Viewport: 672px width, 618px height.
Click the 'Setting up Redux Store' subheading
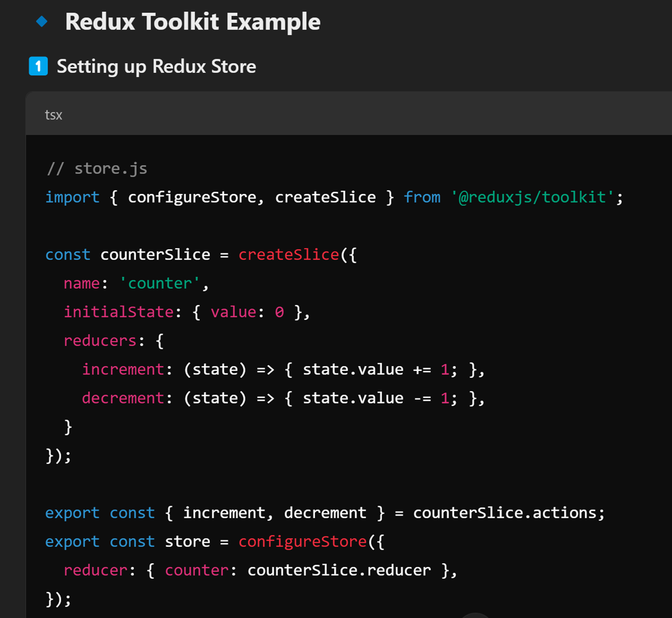pos(156,66)
